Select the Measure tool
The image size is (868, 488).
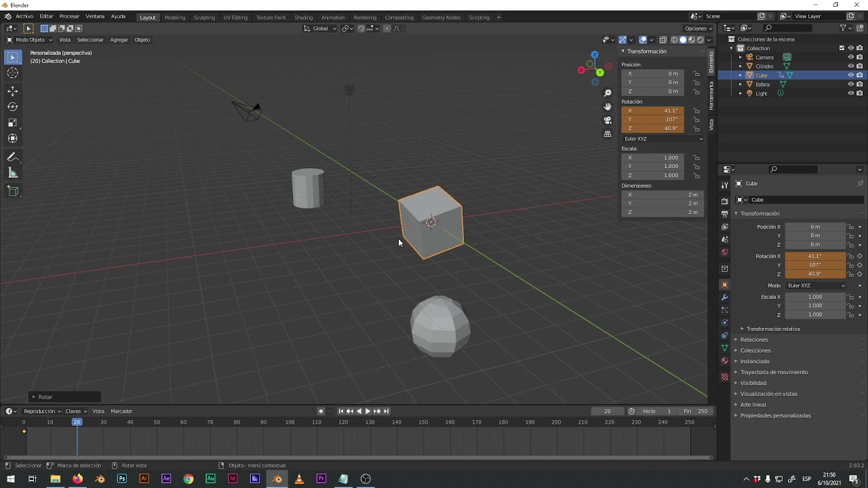(13, 173)
